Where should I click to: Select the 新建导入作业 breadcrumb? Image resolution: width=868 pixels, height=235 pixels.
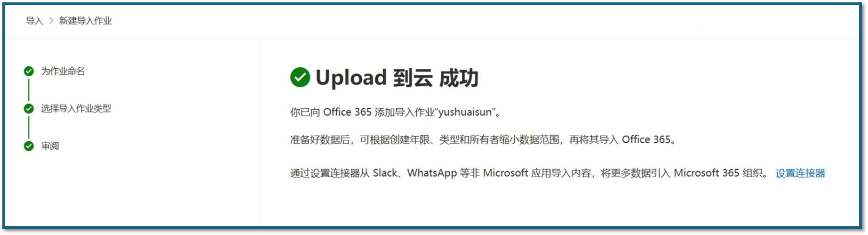click(85, 21)
